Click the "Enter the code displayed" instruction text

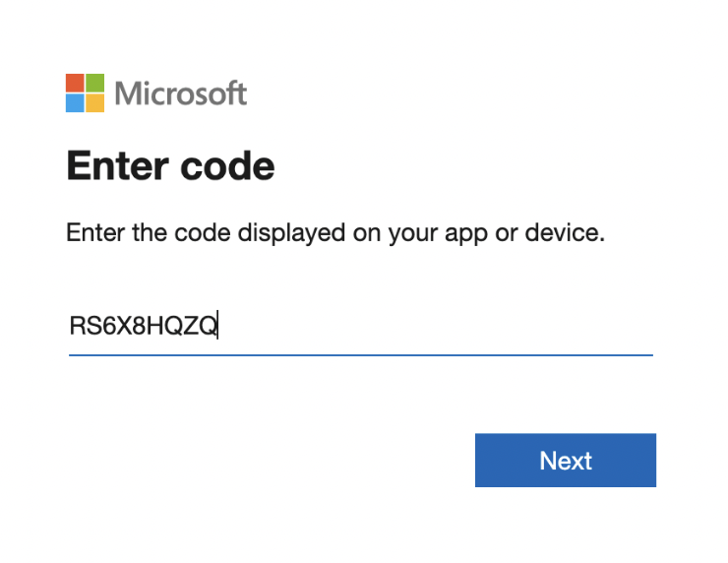(x=206, y=232)
